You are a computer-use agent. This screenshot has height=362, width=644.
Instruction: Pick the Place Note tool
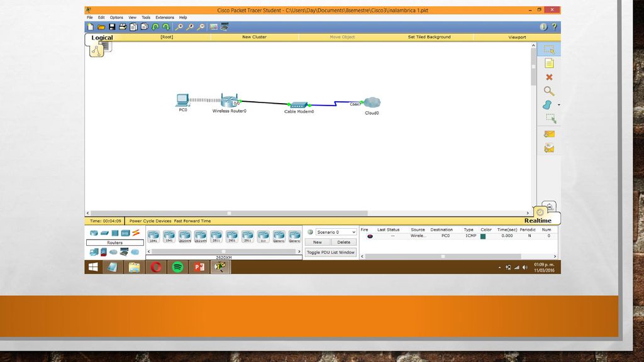coord(549,63)
